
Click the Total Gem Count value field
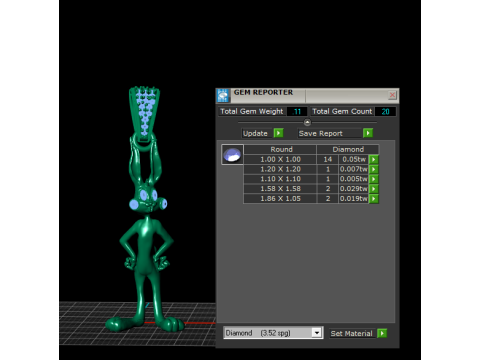385,111
